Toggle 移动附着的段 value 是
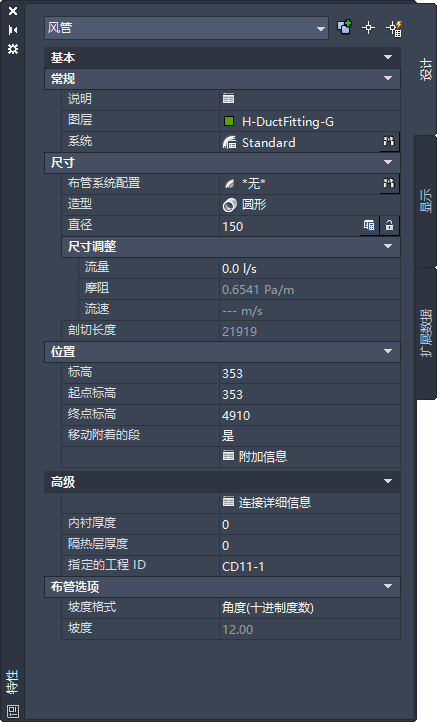This screenshot has height=722, width=437. [310, 436]
